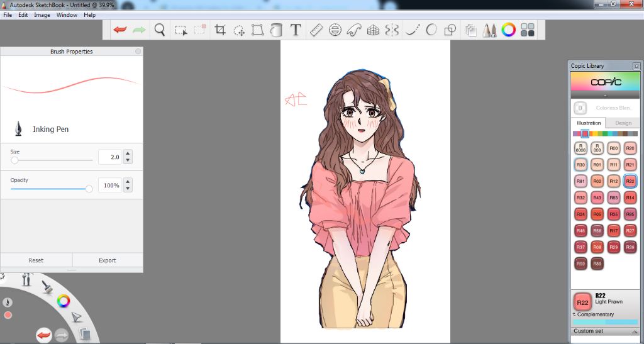Open the Distort transform tool
The image size is (644, 344).
pyautogui.click(x=257, y=30)
